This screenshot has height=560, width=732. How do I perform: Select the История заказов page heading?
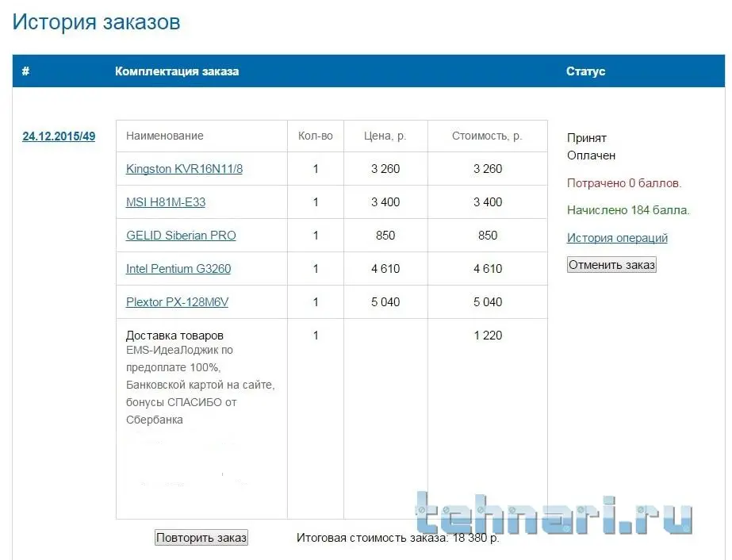(96, 21)
